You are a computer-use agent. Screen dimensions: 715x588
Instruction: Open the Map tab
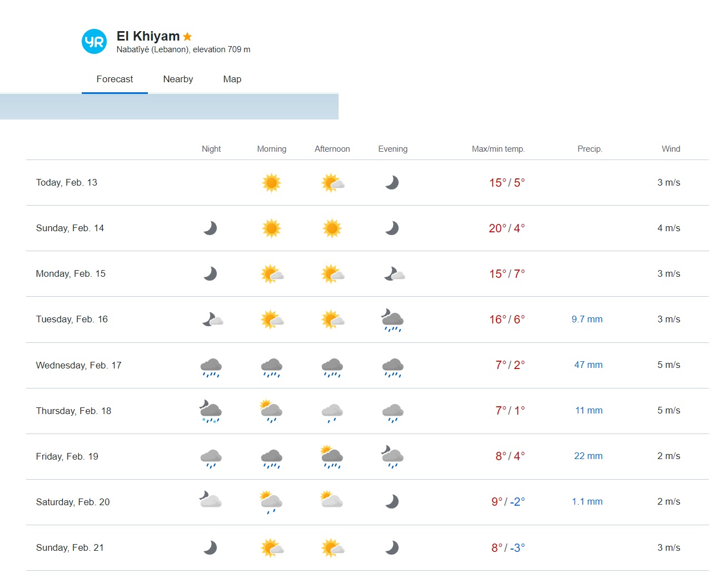point(232,79)
